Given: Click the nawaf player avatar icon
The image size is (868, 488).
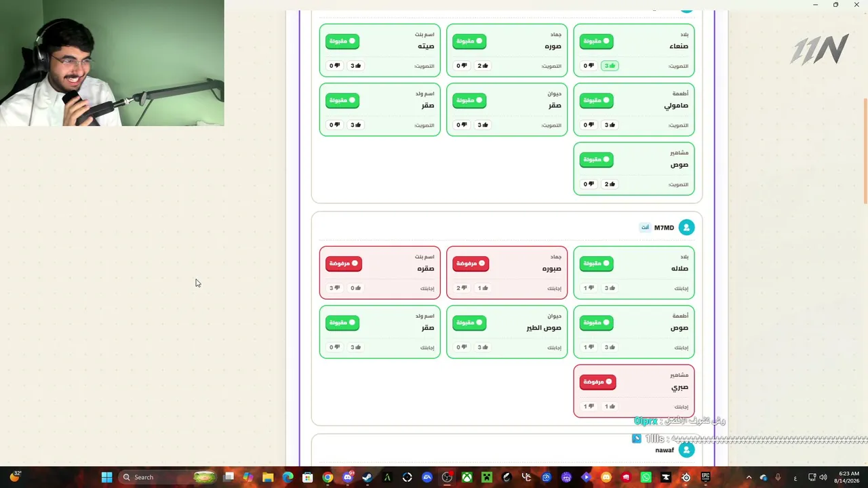Looking at the screenshot, I should 686,450.
